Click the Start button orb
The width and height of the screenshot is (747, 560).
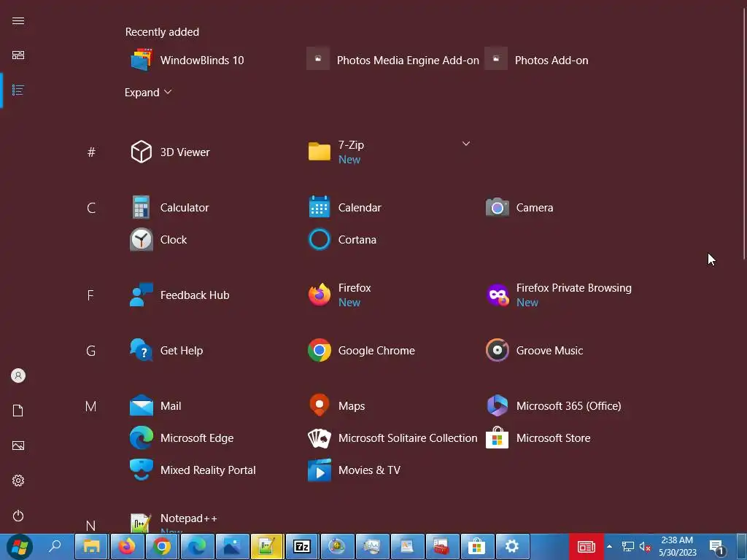[x=19, y=547]
